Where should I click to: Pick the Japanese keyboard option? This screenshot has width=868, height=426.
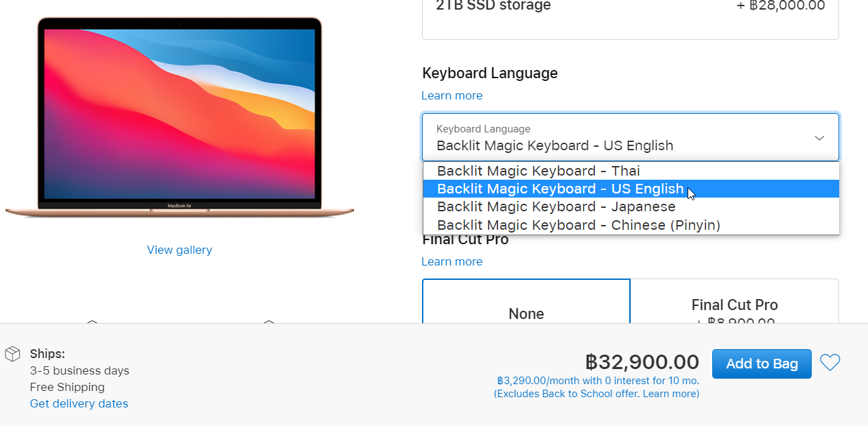tap(556, 206)
